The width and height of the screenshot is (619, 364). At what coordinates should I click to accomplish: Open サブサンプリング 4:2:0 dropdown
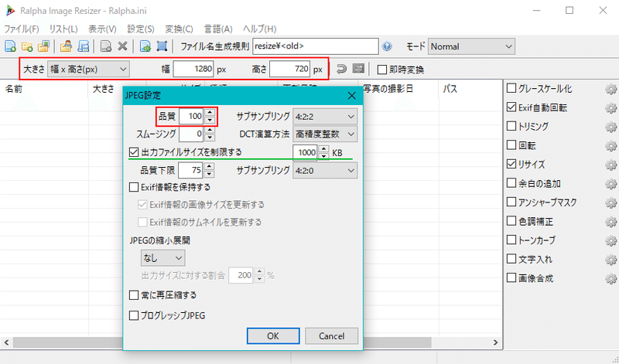click(325, 171)
